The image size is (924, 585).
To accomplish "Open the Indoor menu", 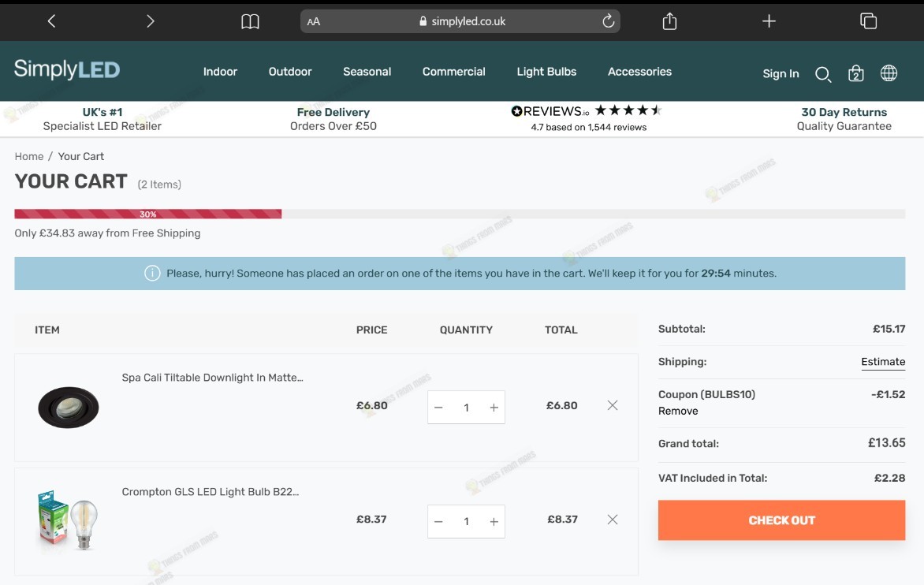I will click(x=220, y=71).
